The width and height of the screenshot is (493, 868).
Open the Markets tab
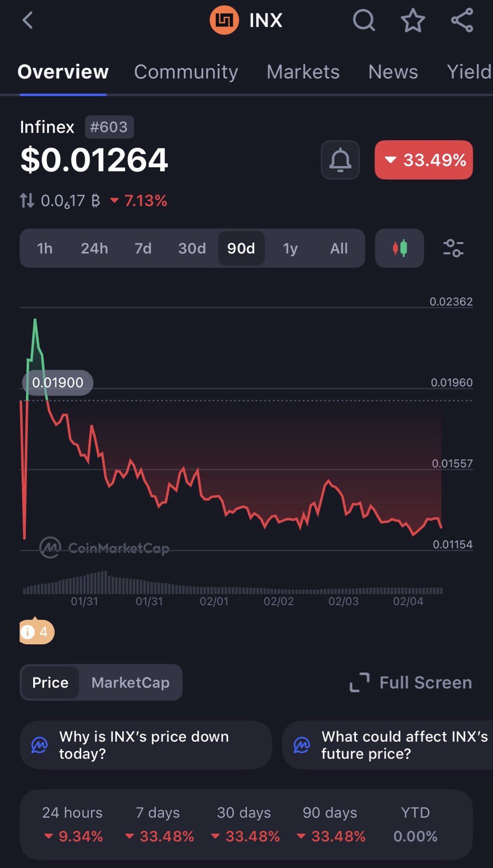coord(303,72)
